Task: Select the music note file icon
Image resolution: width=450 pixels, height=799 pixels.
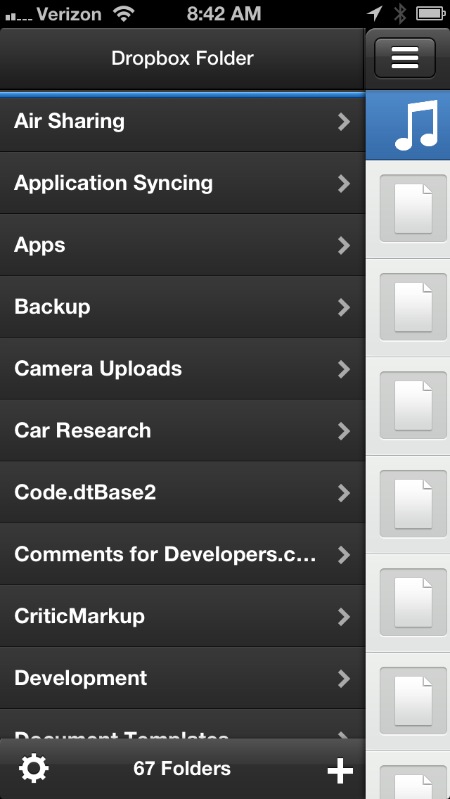Action: [416, 125]
